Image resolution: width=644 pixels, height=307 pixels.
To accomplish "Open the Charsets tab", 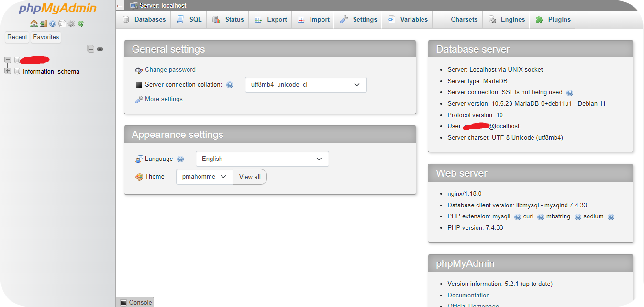I will pyautogui.click(x=457, y=20).
